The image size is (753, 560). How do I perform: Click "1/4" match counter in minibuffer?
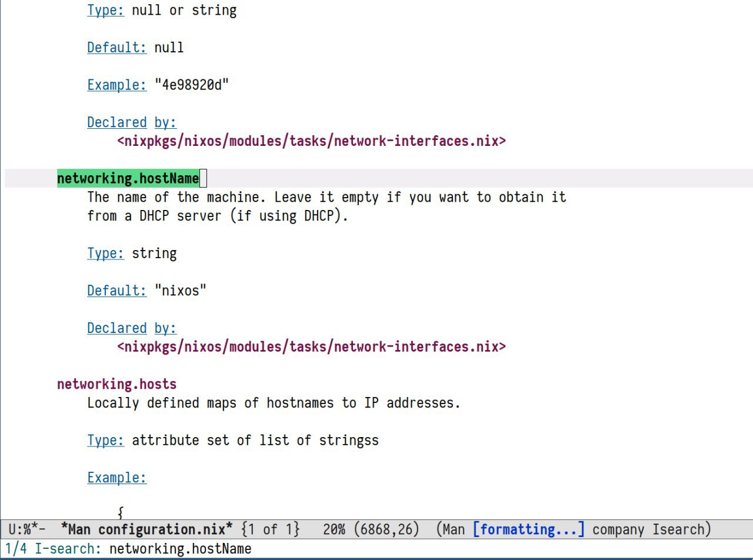[x=16, y=549]
